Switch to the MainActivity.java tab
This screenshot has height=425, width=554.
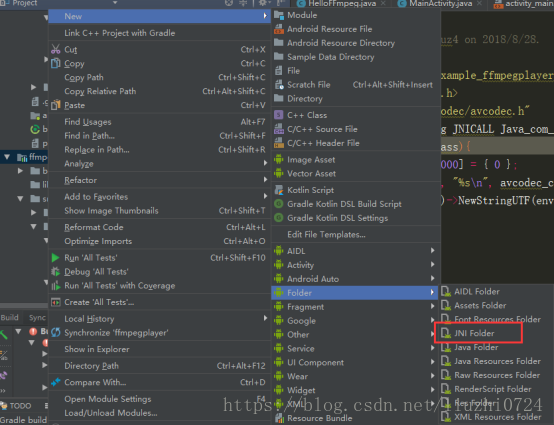point(439,4)
